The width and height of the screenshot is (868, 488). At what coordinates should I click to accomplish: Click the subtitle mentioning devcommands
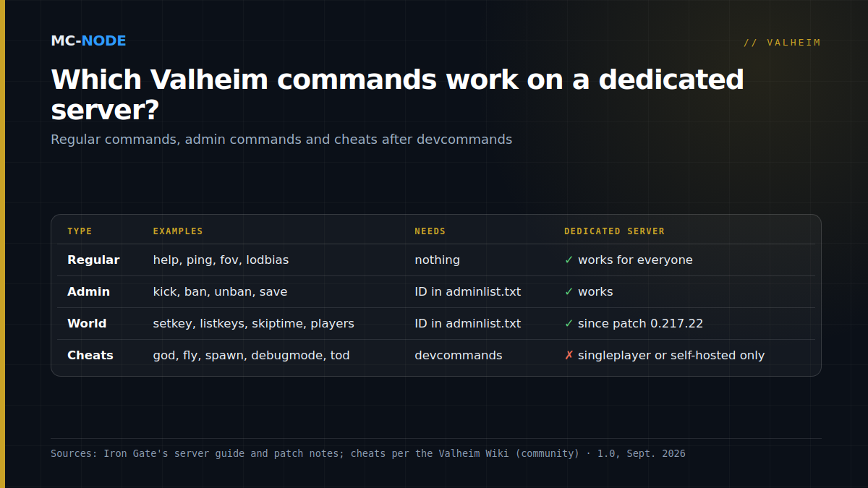coord(281,139)
